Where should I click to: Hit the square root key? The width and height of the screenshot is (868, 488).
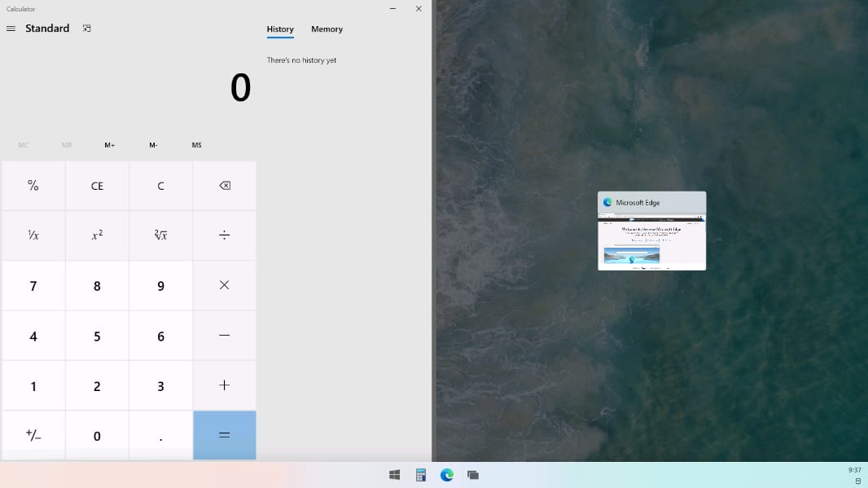(160, 235)
